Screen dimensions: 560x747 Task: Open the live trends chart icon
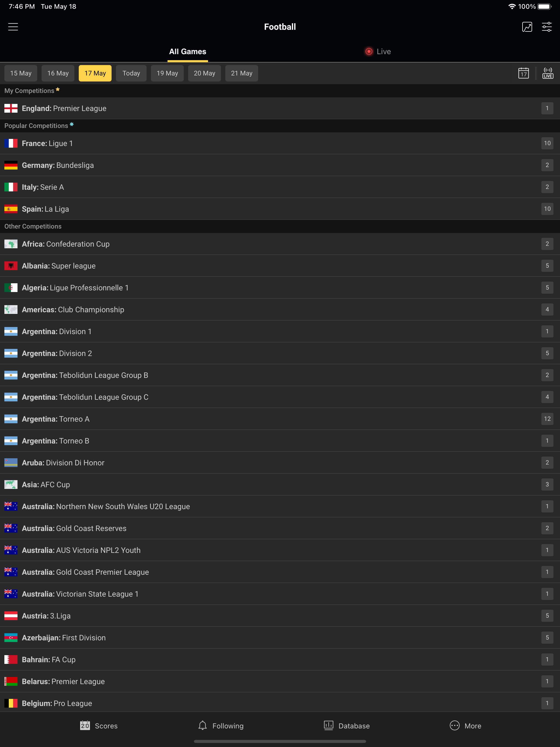[527, 26]
